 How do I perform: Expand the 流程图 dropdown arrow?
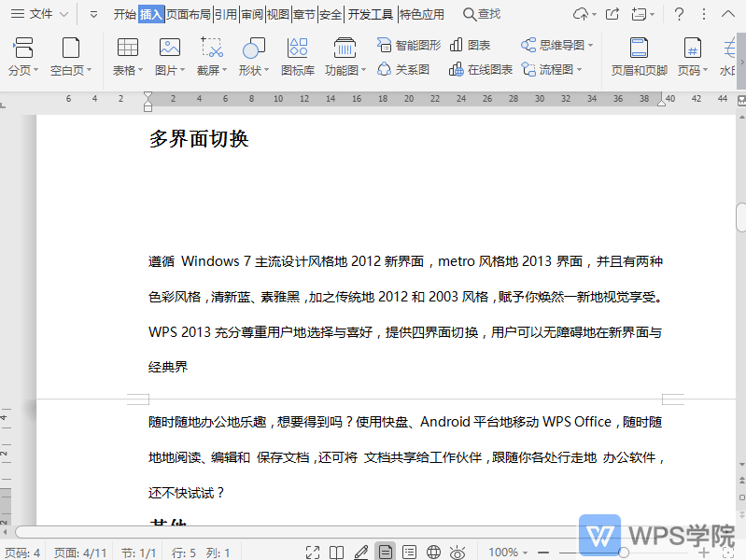coord(580,70)
